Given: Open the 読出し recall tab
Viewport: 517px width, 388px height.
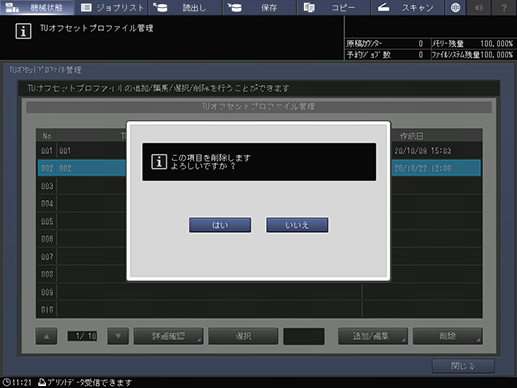Looking at the screenshot, I should (x=185, y=7).
